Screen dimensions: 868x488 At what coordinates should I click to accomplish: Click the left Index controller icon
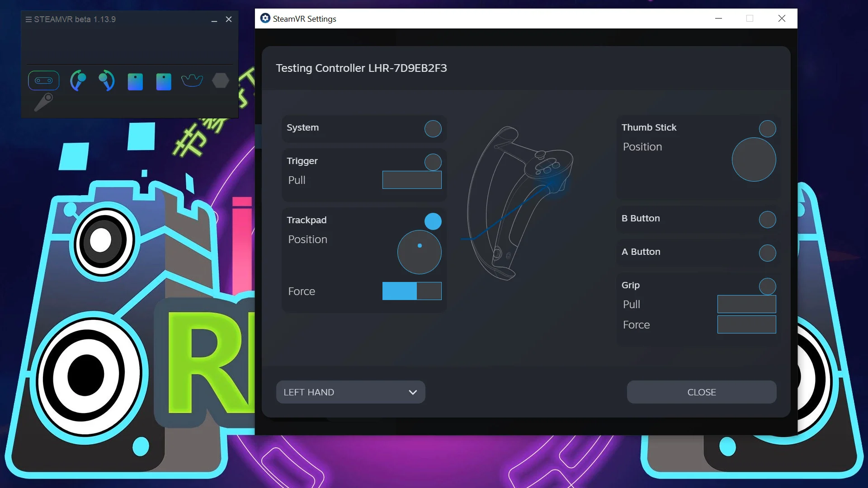78,81
